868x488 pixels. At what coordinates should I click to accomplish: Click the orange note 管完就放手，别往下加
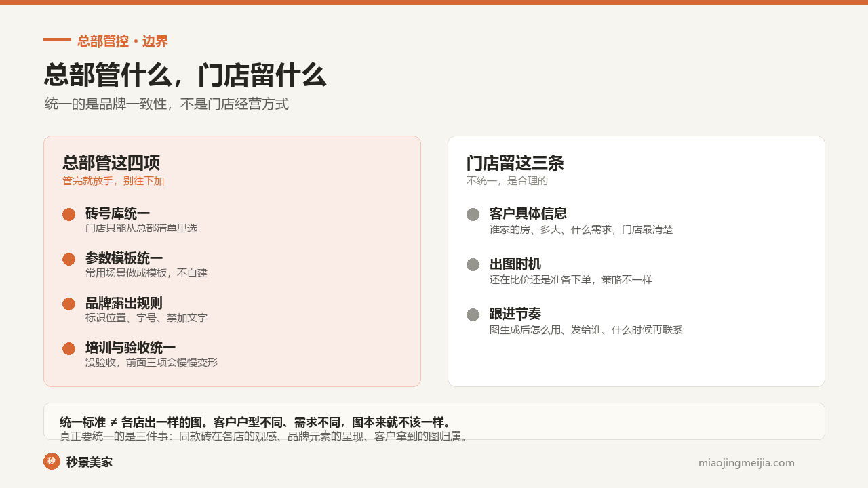(113, 181)
